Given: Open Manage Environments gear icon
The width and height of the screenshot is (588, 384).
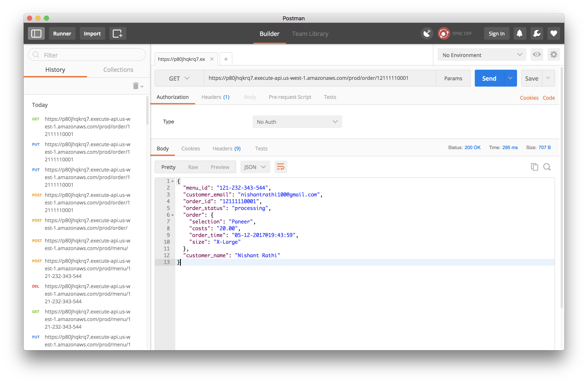Looking at the screenshot, I should (x=553, y=55).
